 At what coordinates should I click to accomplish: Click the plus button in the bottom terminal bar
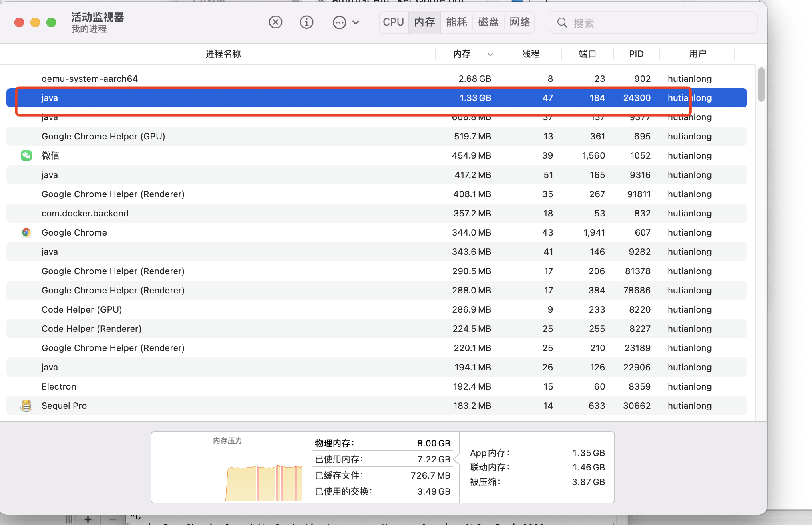click(88, 519)
